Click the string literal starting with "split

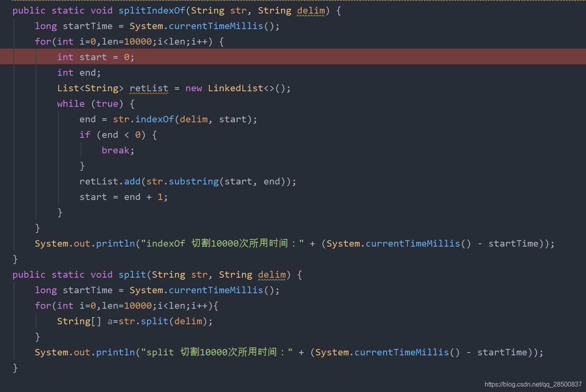point(217,352)
